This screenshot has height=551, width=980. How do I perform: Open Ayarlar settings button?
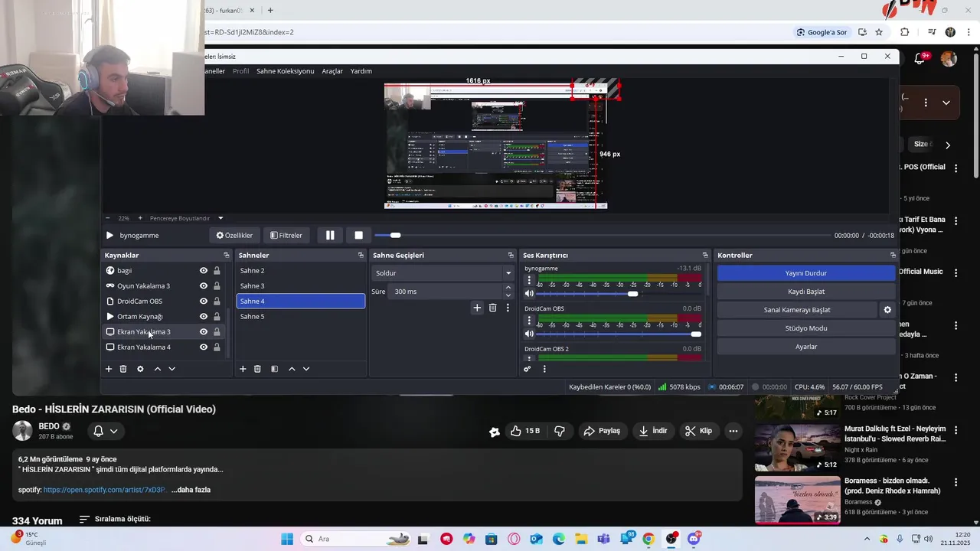coord(806,347)
